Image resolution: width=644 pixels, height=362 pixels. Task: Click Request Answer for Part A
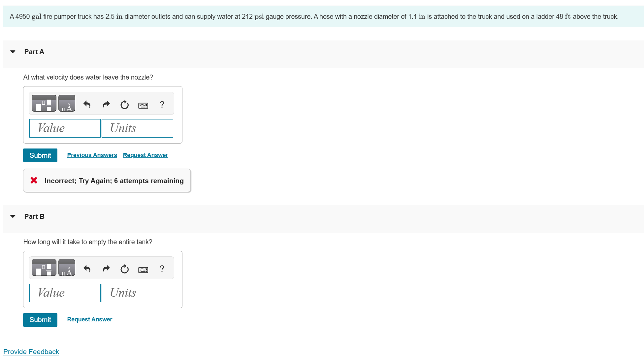[x=145, y=155]
